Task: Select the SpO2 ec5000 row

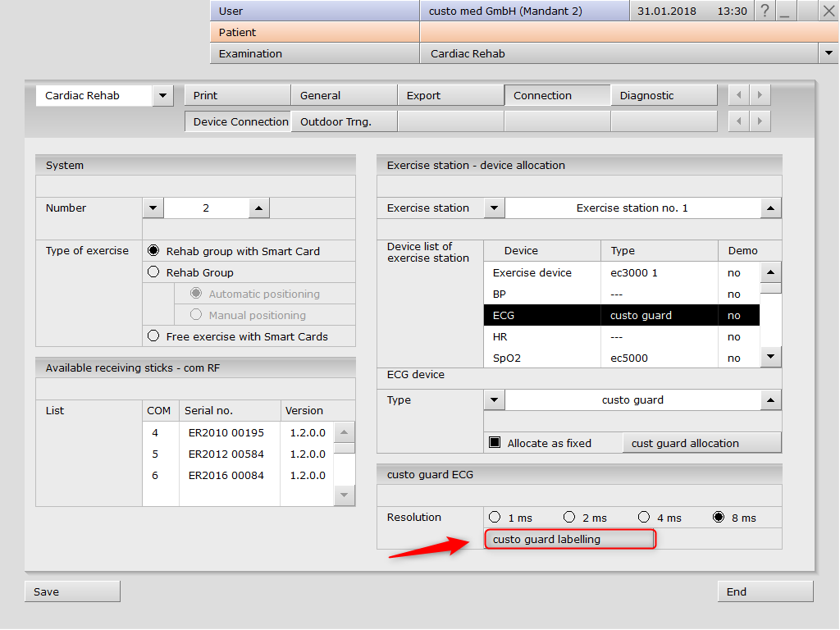Action: [622, 358]
